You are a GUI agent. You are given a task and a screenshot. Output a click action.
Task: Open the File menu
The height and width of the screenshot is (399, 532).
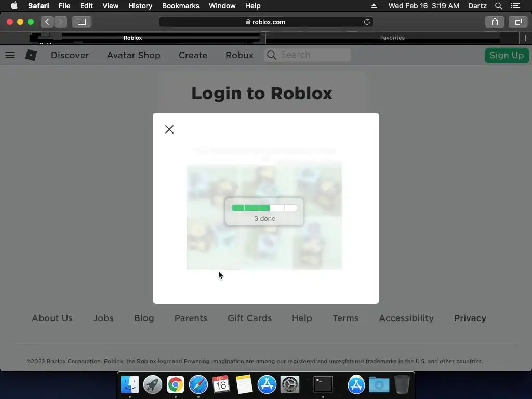pos(64,6)
